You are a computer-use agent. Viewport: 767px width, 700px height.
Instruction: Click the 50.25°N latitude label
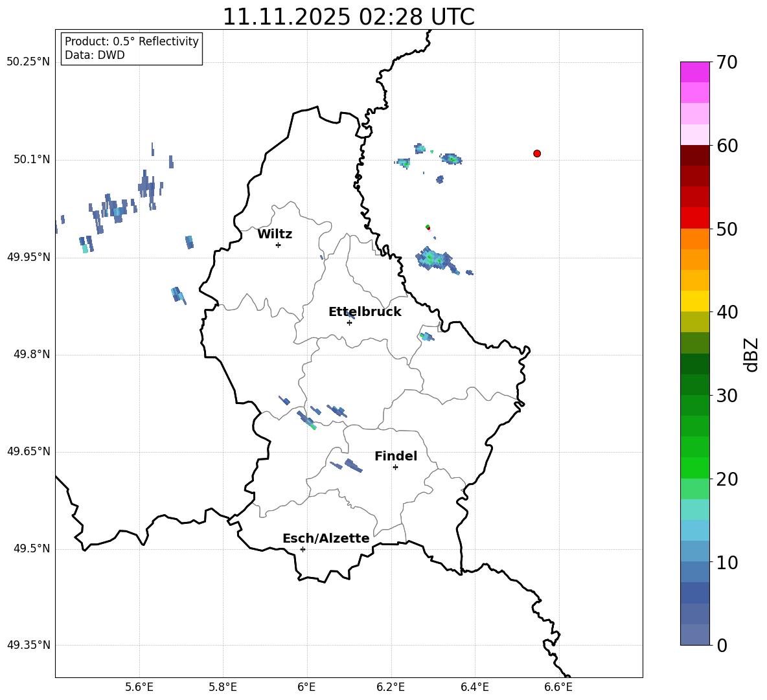click(x=29, y=62)
